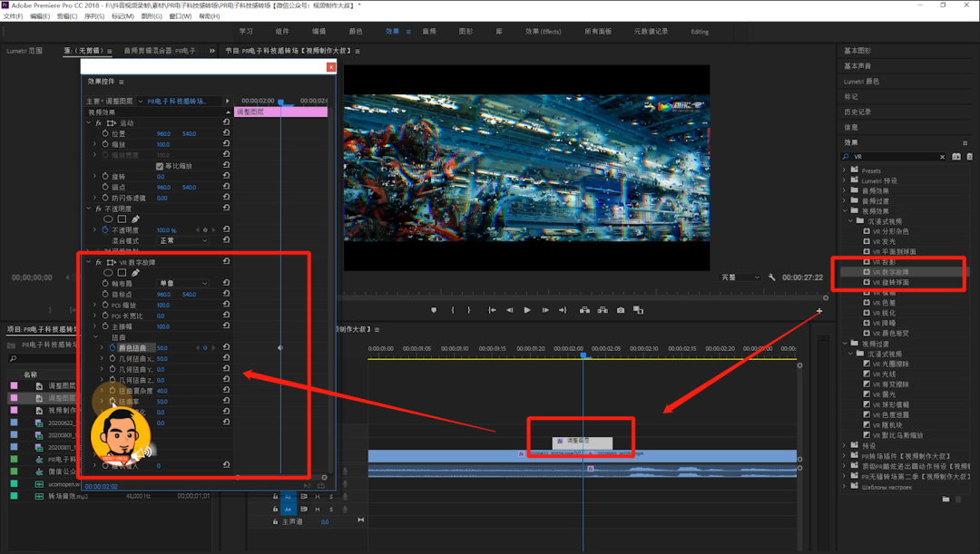
Task: Open the 基本图形 panel
Action: tap(857, 51)
